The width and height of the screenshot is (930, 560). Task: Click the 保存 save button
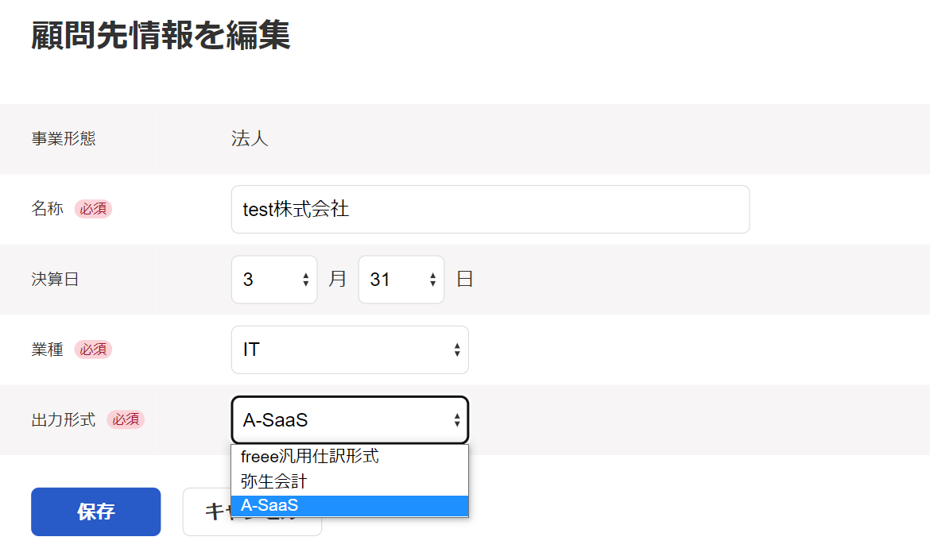[x=95, y=512]
